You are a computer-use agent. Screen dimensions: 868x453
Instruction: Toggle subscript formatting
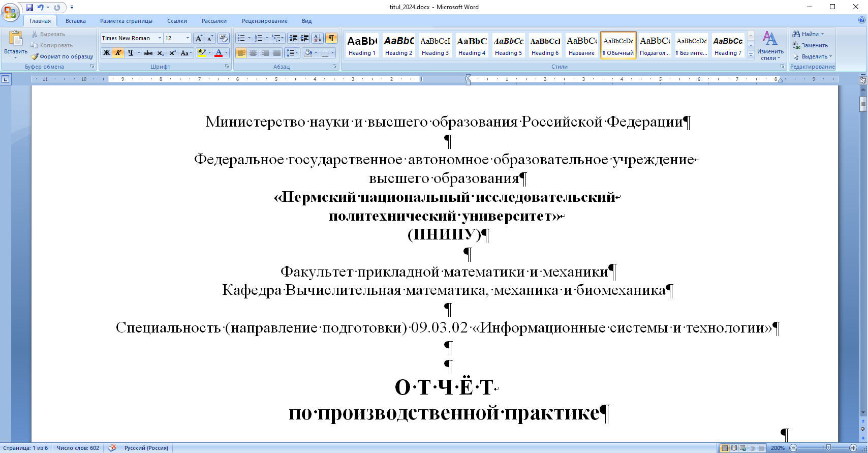tap(161, 53)
